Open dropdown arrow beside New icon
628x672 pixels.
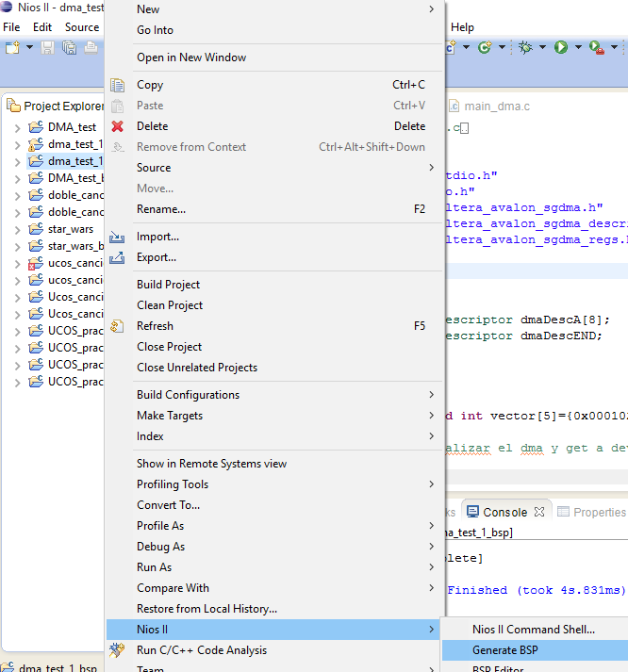(29, 47)
